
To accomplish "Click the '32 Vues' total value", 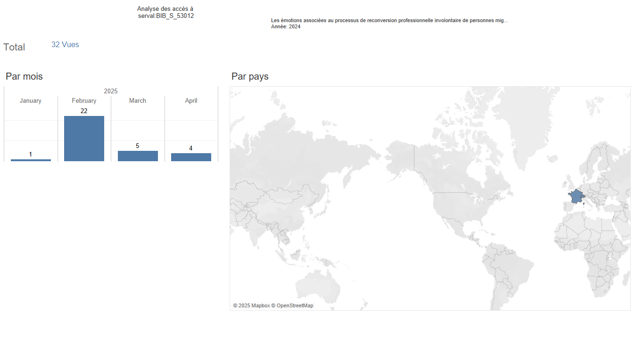I will tap(65, 45).
